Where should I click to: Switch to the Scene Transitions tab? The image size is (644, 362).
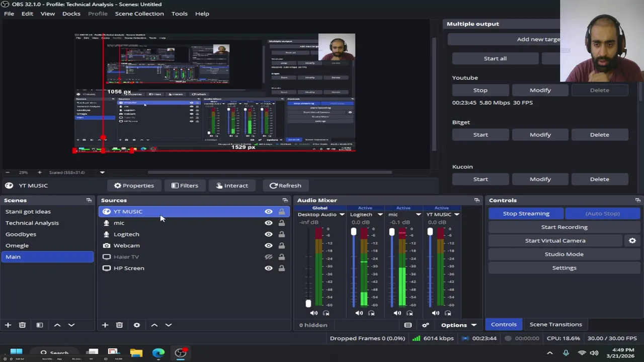[556, 325]
